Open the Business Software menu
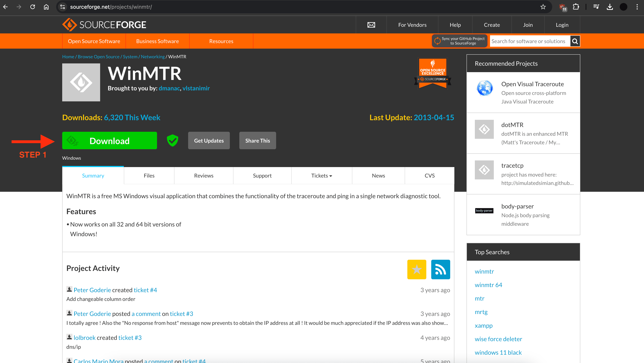Image resolution: width=644 pixels, height=363 pixels. pyautogui.click(x=158, y=41)
